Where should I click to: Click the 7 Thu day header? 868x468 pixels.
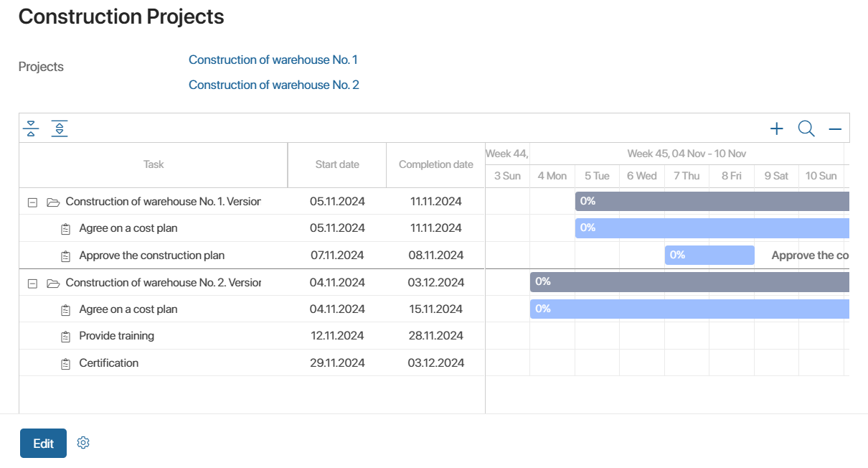coord(687,176)
